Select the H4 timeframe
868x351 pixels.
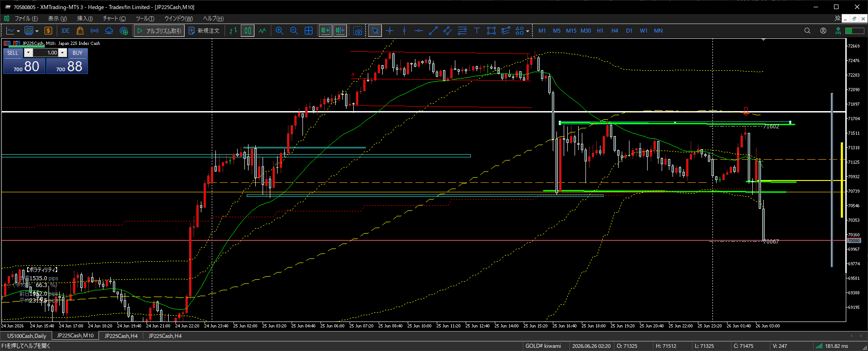(614, 31)
